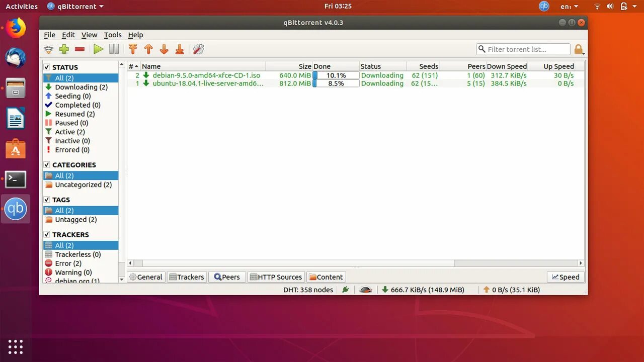Sort by the Name column header

(203, 66)
